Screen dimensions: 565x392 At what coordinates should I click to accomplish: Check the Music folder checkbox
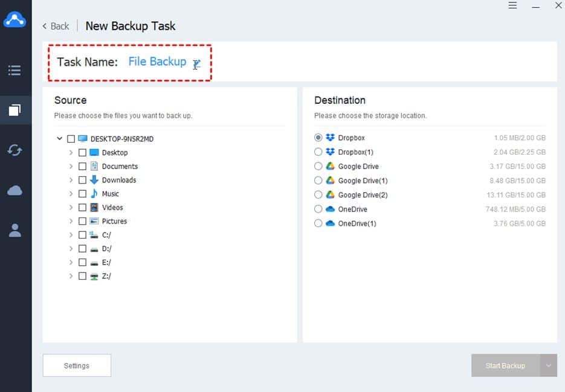tap(83, 193)
